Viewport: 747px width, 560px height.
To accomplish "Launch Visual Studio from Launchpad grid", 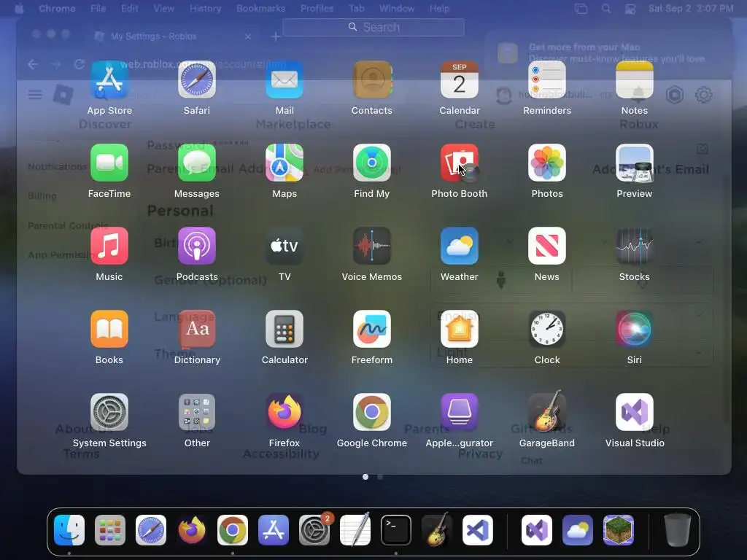I will pos(635,412).
